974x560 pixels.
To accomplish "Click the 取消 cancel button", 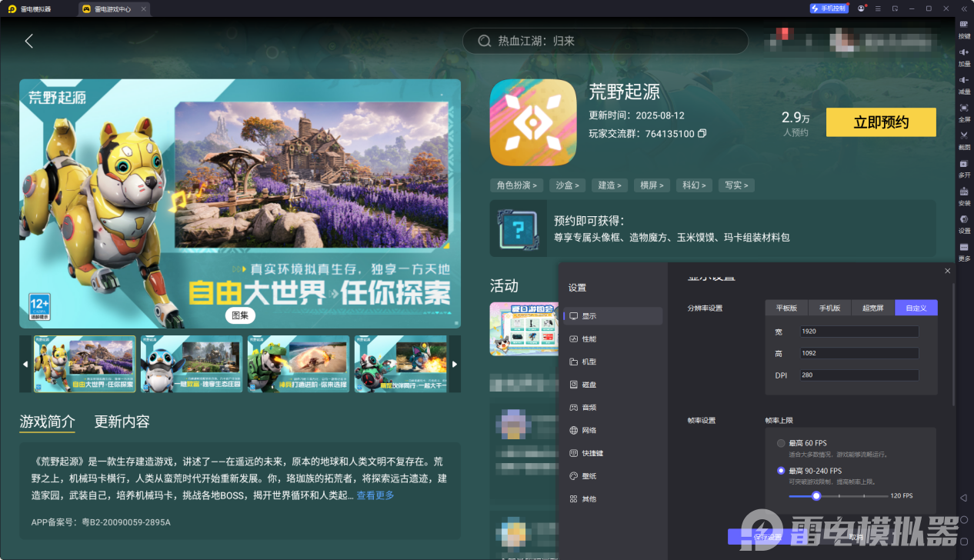I will coord(856,536).
